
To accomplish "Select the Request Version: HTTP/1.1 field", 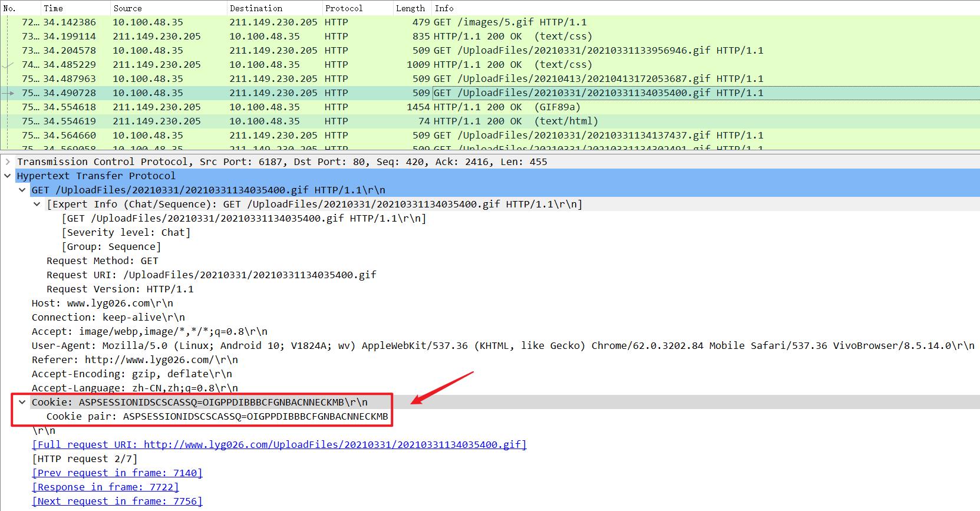I will (120, 289).
